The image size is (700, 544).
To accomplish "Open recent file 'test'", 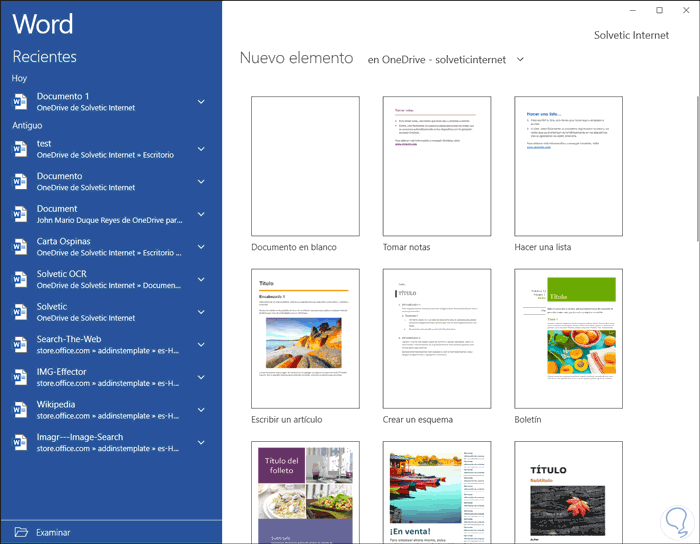I will coord(111,149).
